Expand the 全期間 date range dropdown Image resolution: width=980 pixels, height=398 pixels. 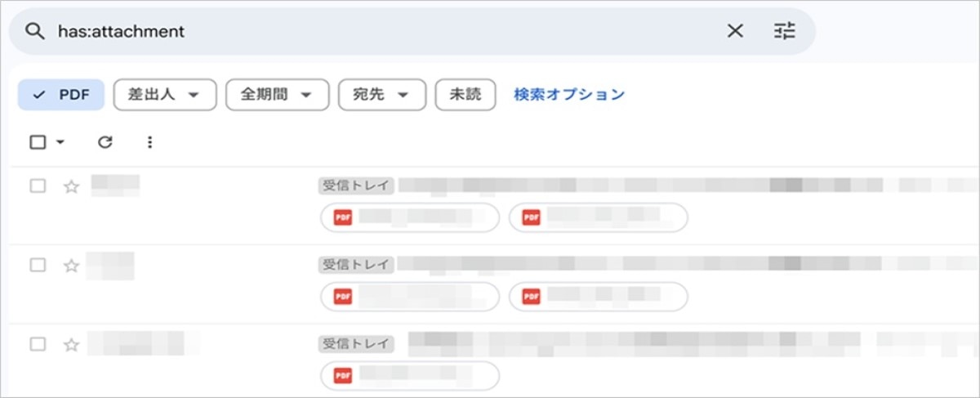coord(277,95)
